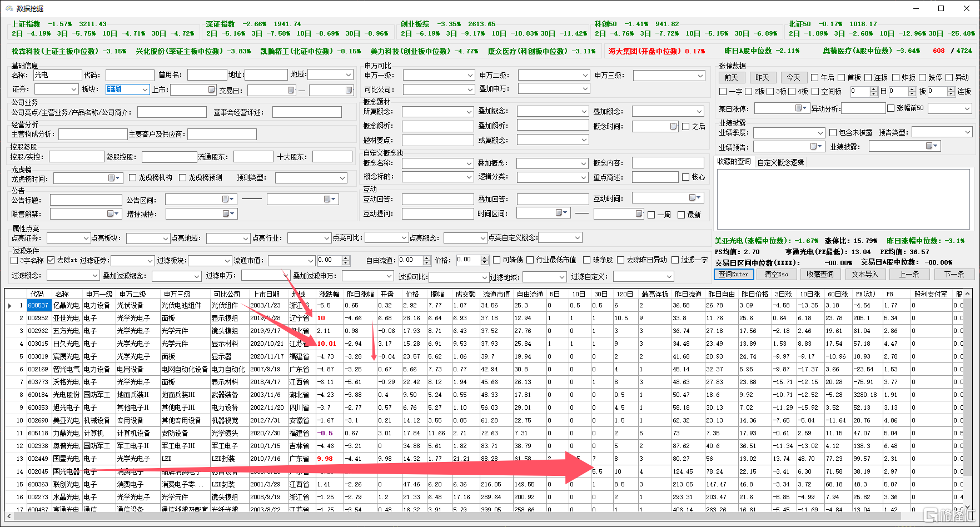Sort table by 成交额 column header
Screen dimensions: 980x527
(x=465, y=294)
